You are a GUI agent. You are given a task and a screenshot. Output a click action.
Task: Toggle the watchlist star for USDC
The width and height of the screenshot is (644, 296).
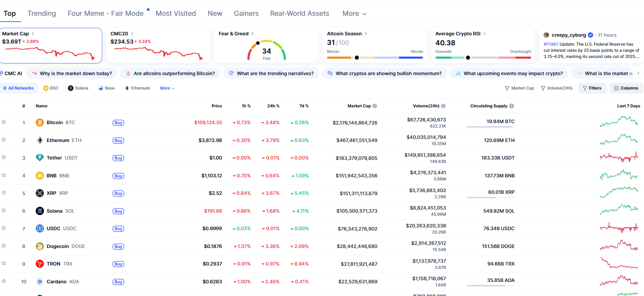pyautogui.click(x=4, y=228)
